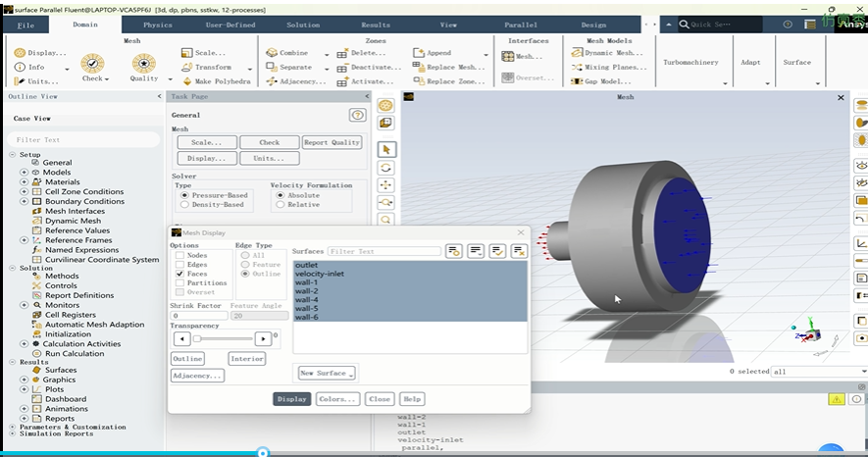Expand the Models tree node
The height and width of the screenshot is (457, 868).
(24, 173)
